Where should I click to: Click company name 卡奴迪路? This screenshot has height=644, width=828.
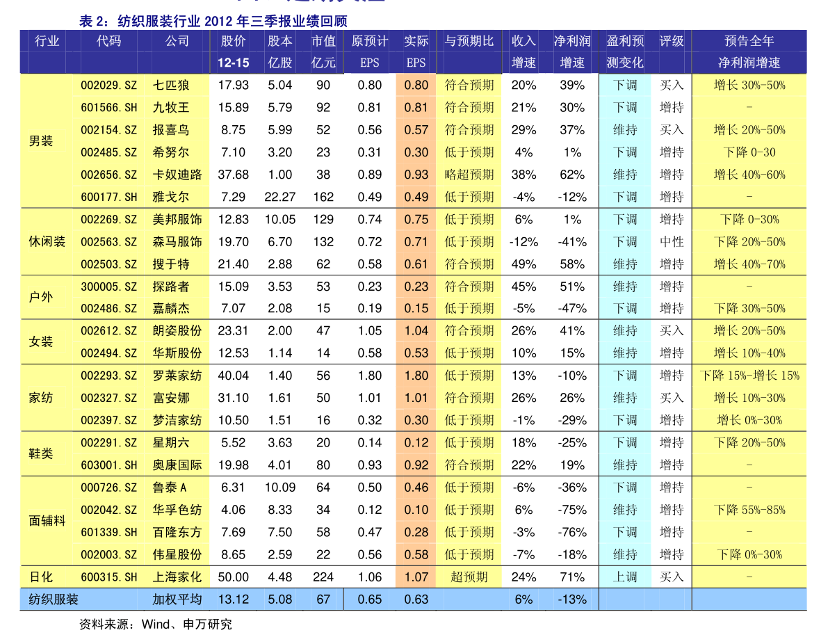tap(177, 175)
